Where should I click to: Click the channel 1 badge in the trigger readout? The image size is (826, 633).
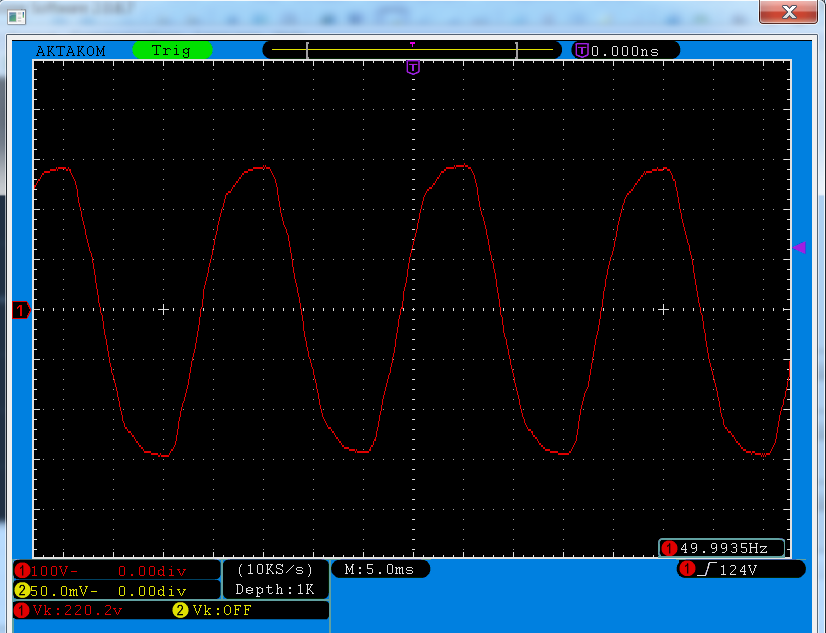pos(687,569)
